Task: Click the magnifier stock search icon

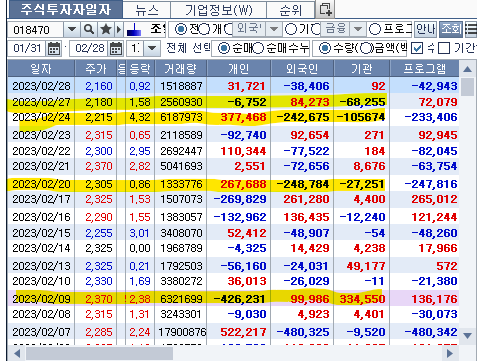Action: tap(89, 30)
